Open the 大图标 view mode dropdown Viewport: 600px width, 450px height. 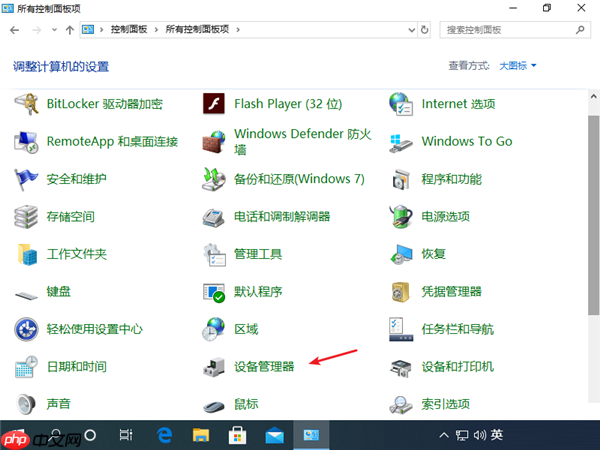pos(518,66)
